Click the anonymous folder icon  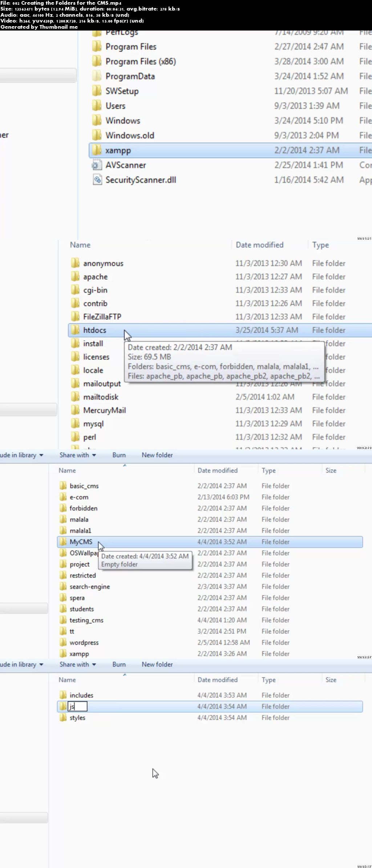click(x=75, y=263)
